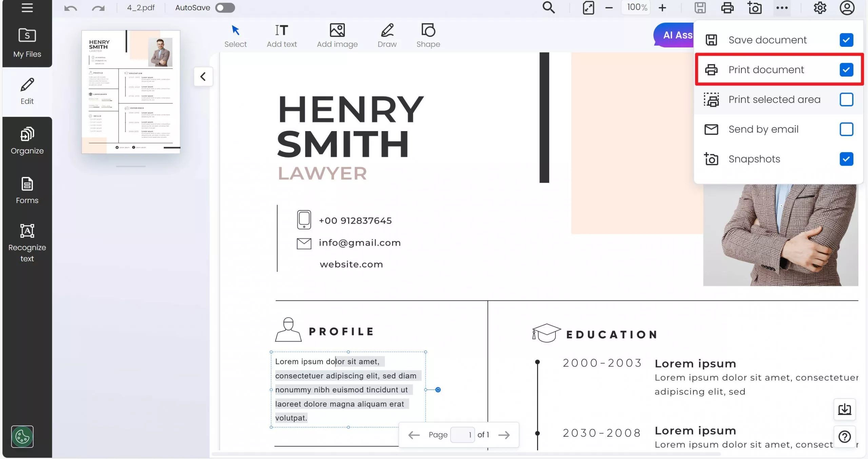The height and width of the screenshot is (459, 868).
Task: Collapse the sidebar navigation panel
Action: point(26,8)
